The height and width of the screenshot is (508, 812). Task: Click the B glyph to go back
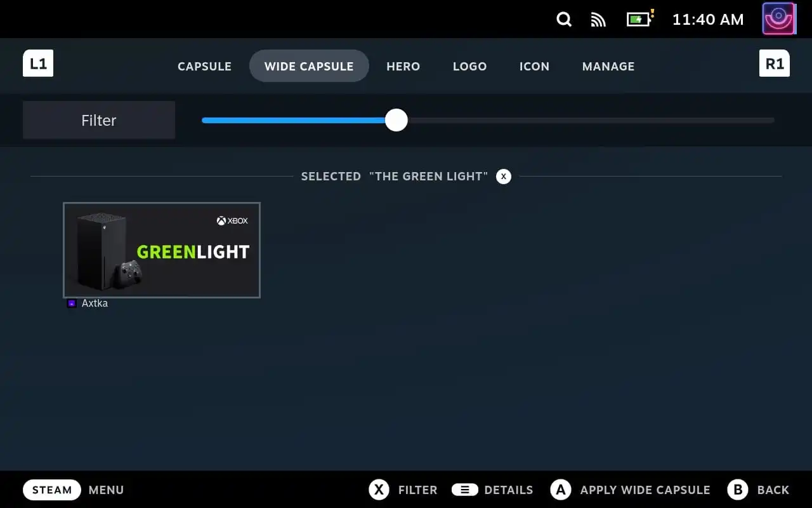point(737,490)
